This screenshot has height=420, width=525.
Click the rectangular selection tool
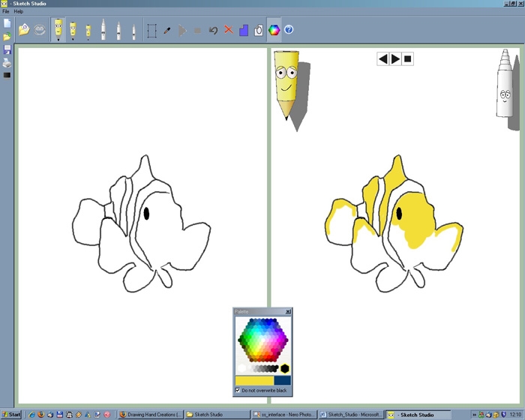coord(151,30)
